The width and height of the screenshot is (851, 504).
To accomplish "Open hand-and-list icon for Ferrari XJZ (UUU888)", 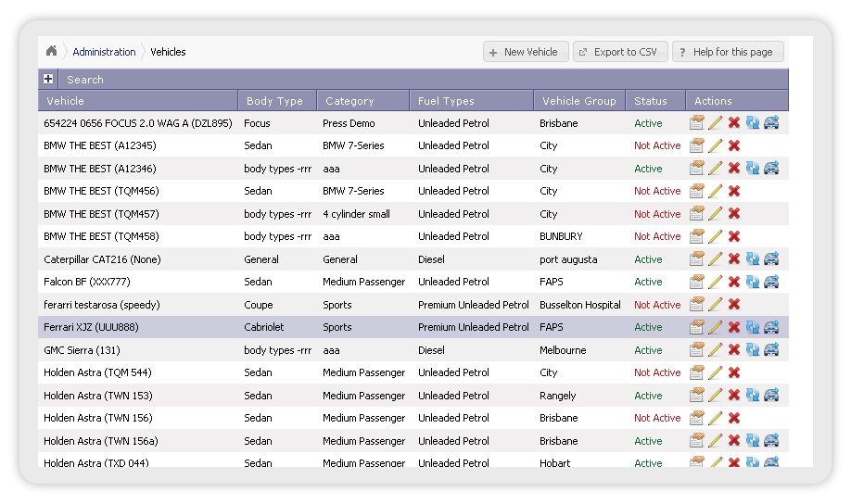I will pos(697,327).
